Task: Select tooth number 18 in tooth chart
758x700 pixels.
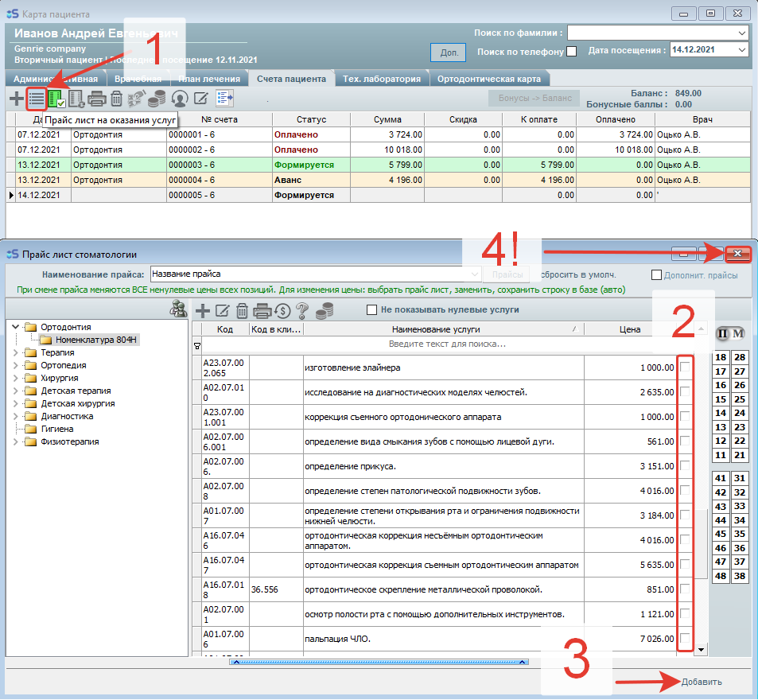Action: click(721, 358)
